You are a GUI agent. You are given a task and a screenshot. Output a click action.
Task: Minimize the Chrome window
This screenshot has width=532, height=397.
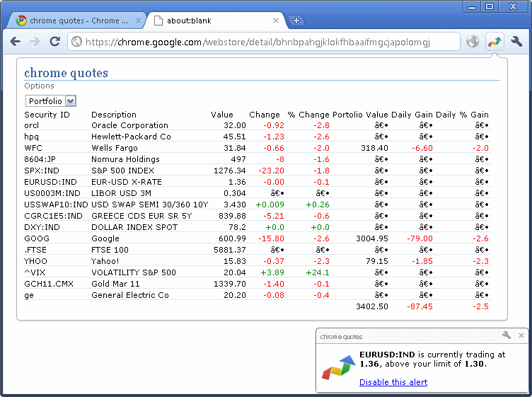pos(472,6)
